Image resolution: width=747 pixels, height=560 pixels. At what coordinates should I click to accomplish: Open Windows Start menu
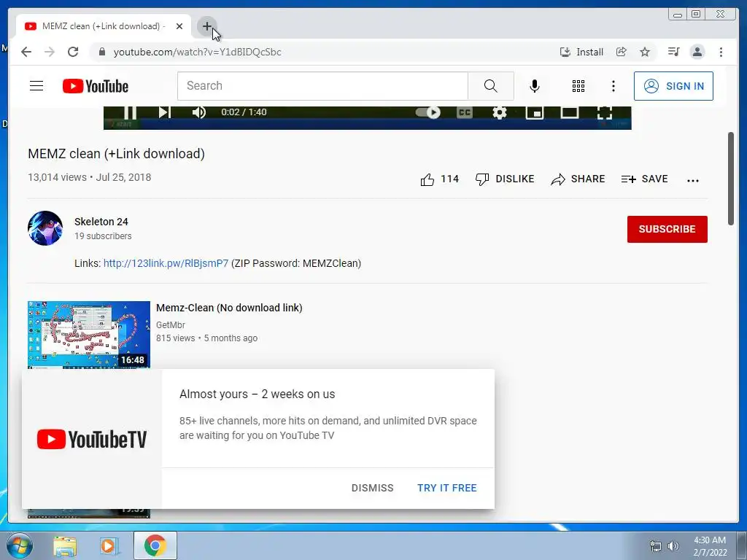click(x=18, y=545)
